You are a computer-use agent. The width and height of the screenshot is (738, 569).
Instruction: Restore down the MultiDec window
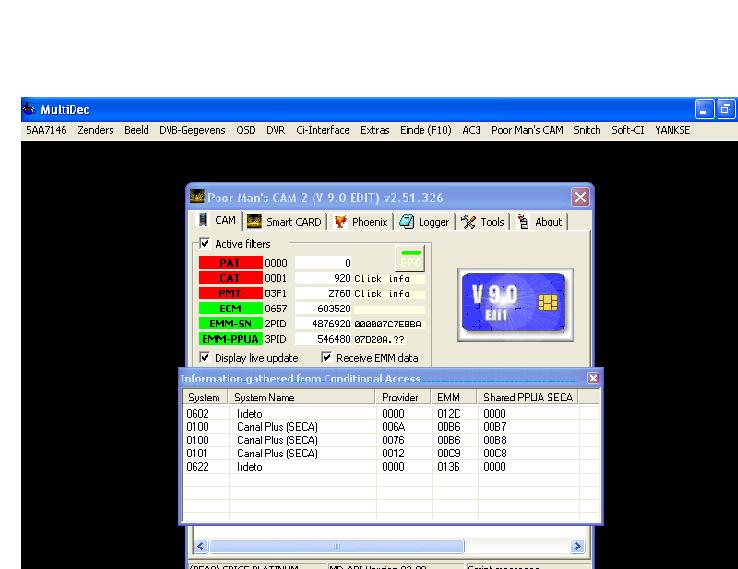[726, 109]
